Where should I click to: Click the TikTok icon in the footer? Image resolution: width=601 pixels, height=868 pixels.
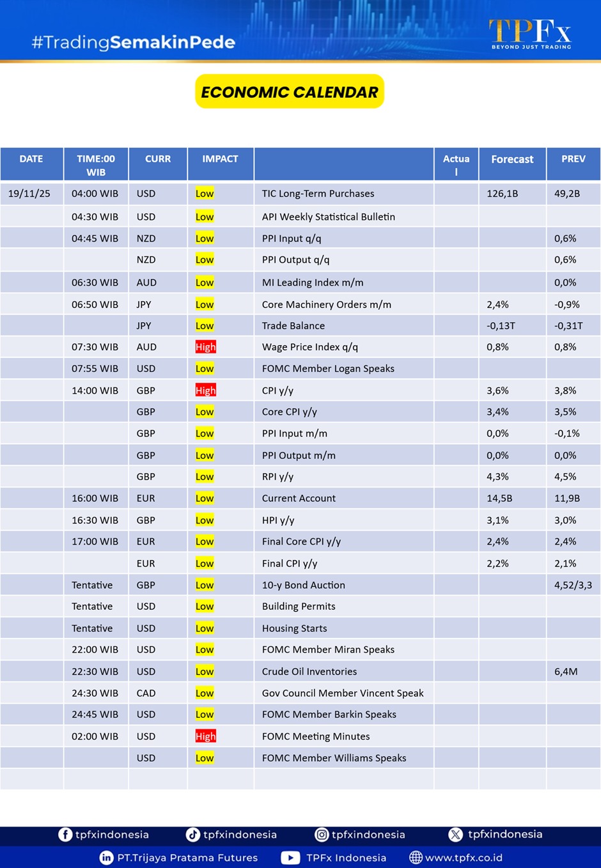[x=192, y=835]
